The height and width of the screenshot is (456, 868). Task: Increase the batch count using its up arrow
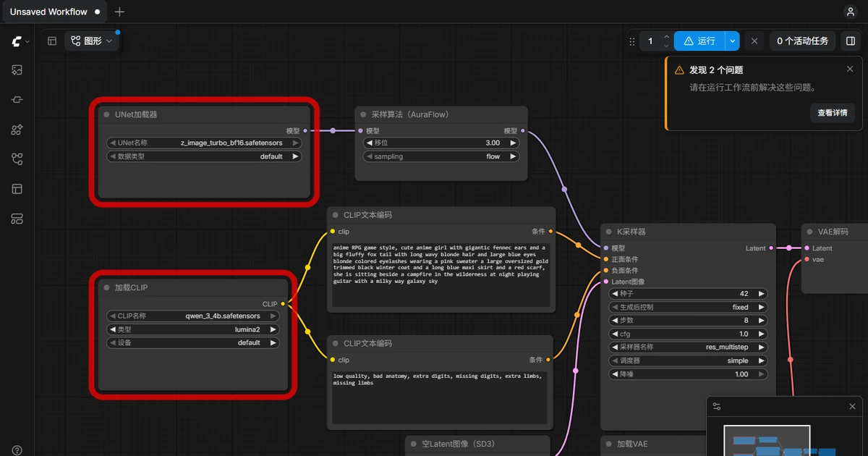[x=666, y=37]
